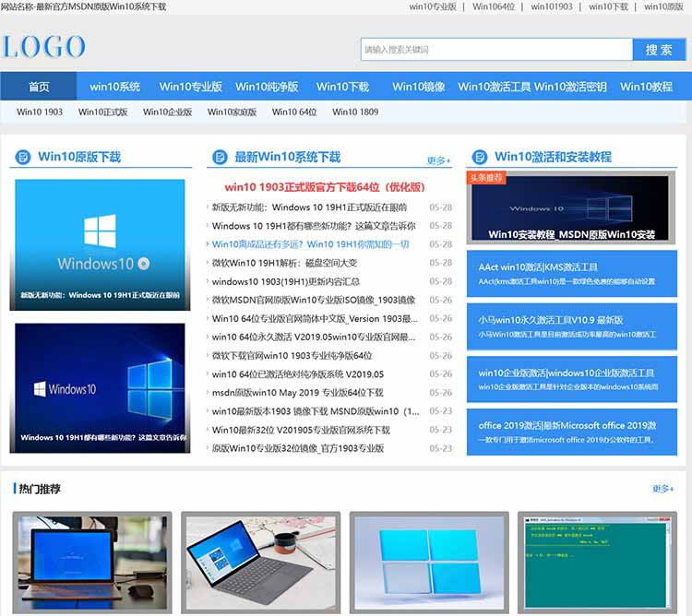Open the Win10激活工具 navigation item
Viewport: 692px width, 616px height.
(495, 87)
